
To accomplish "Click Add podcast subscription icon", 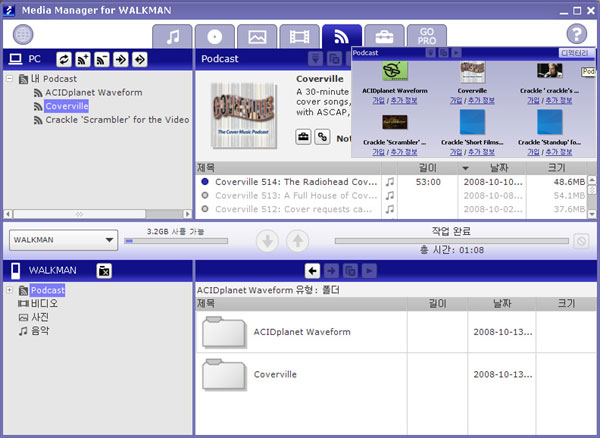I will (x=83, y=59).
